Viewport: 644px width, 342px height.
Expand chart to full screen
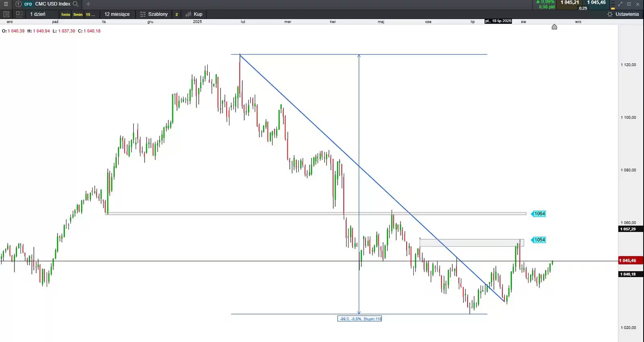pos(620,4)
